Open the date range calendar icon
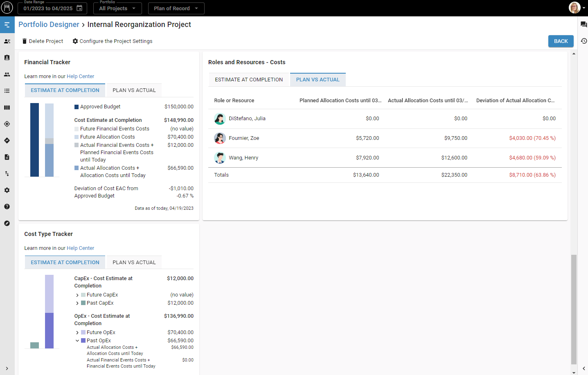 point(79,8)
